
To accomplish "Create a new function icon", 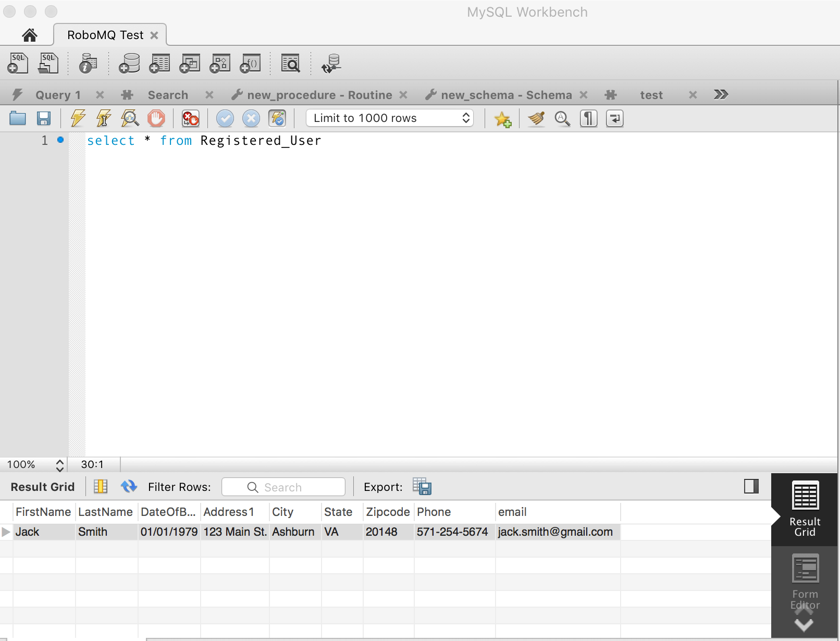I will click(250, 64).
